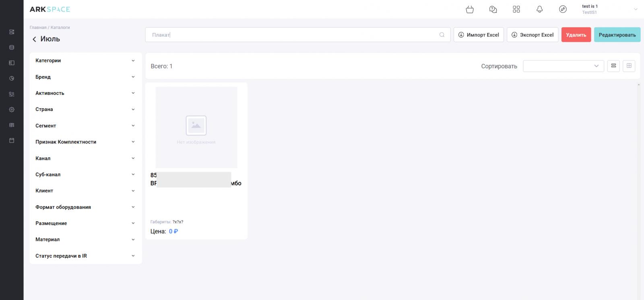Open the chat support icon
644x300 pixels.
[493, 9]
